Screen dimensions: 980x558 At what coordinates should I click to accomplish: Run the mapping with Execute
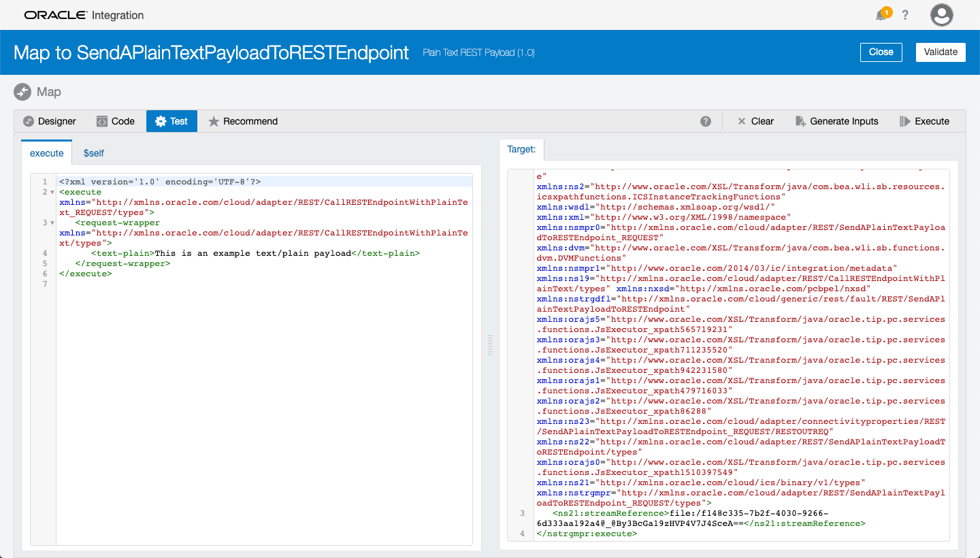(924, 121)
